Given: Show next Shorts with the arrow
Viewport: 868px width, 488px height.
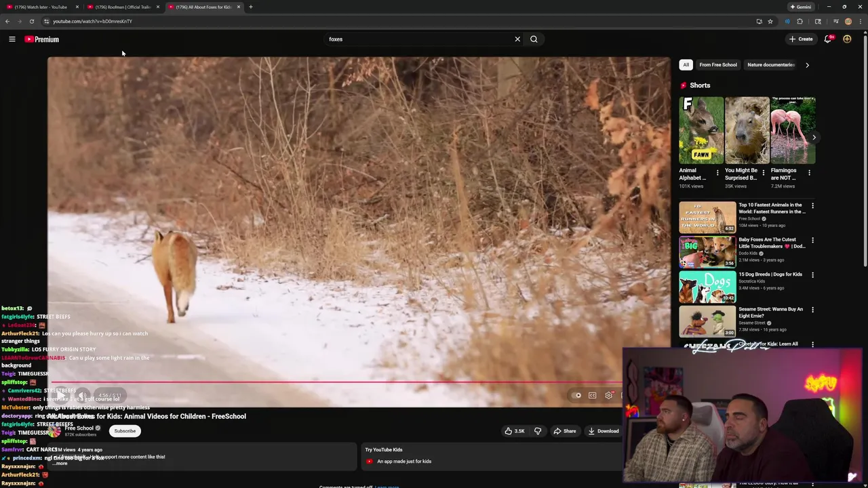Looking at the screenshot, I should (x=814, y=138).
